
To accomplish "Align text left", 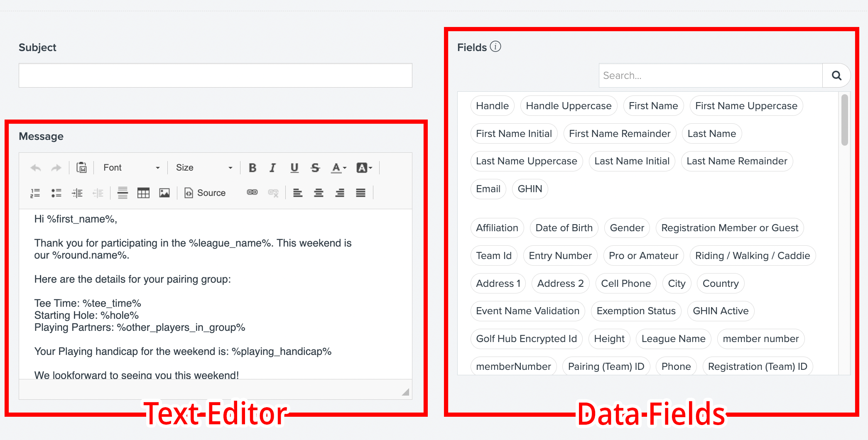I will [298, 193].
